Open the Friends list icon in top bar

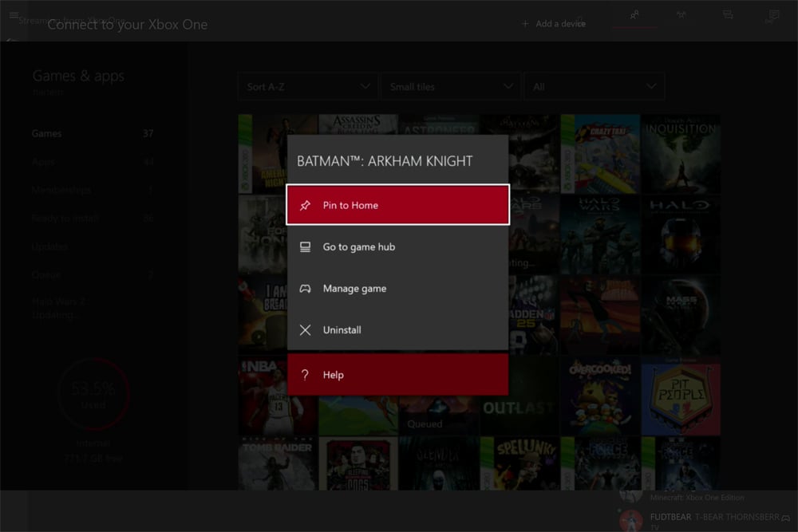tap(634, 14)
